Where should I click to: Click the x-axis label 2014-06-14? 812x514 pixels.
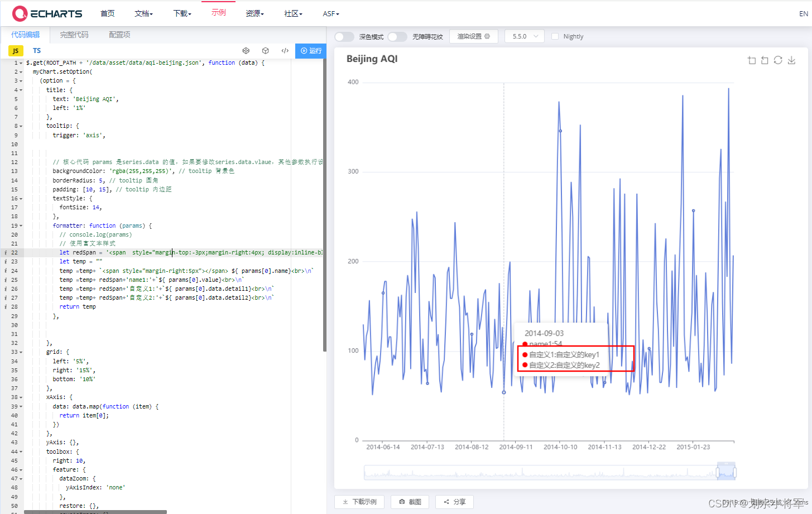pyautogui.click(x=383, y=447)
